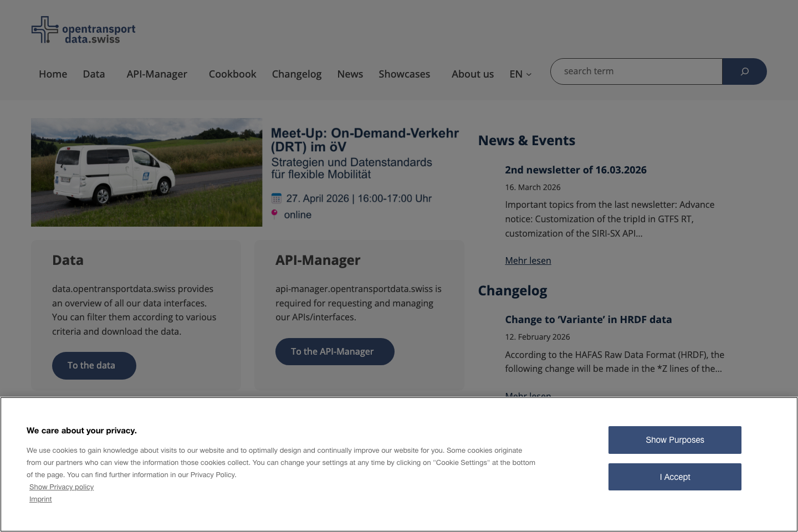Click the 'Show Purposes' button

click(674, 439)
